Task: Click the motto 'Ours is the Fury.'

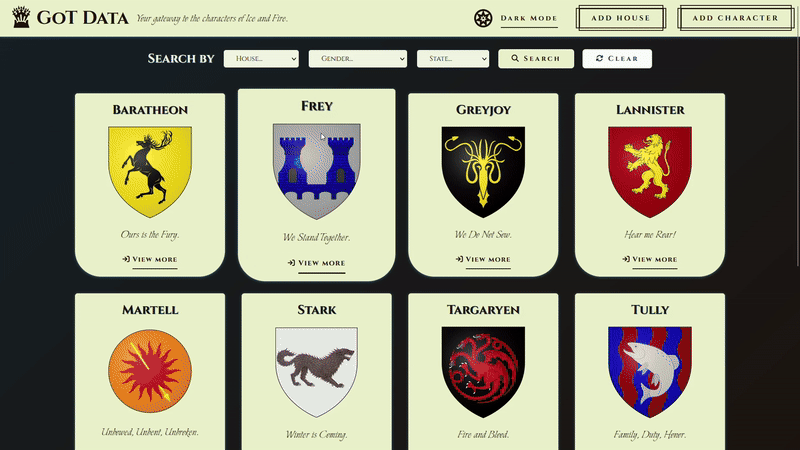Action: coord(150,235)
